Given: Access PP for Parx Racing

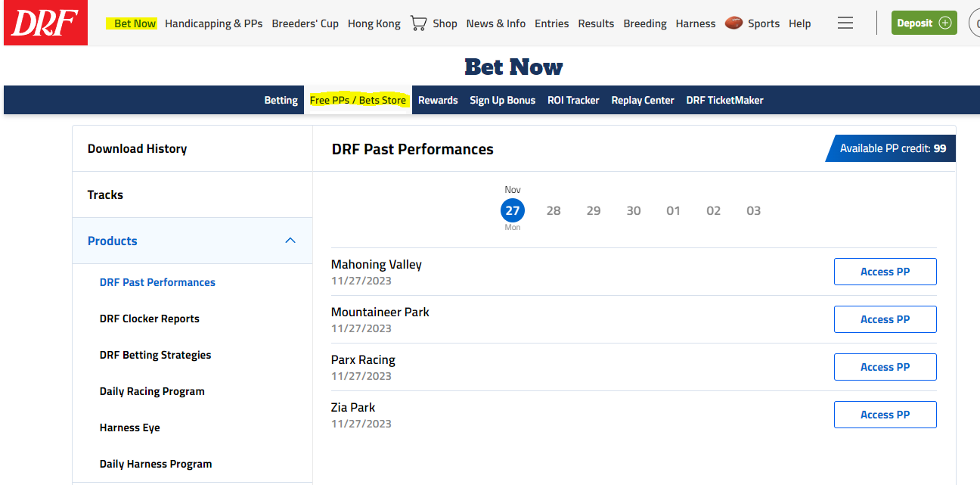Looking at the screenshot, I should coord(885,367).
